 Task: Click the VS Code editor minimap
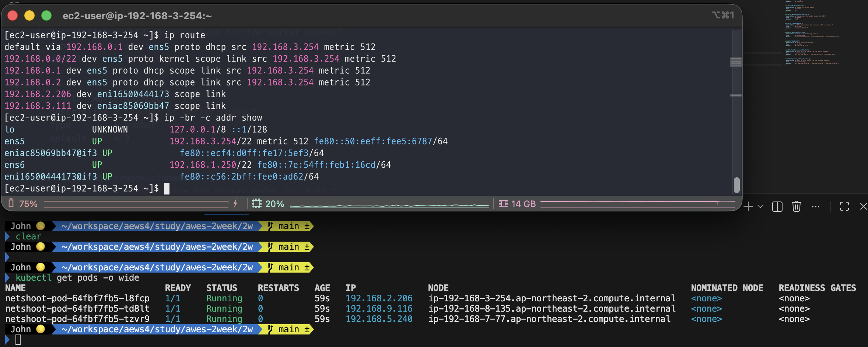(812, 33)
